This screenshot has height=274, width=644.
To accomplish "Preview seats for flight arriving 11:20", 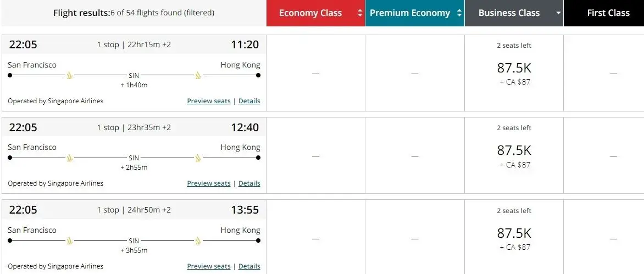I will pos(209,101).
